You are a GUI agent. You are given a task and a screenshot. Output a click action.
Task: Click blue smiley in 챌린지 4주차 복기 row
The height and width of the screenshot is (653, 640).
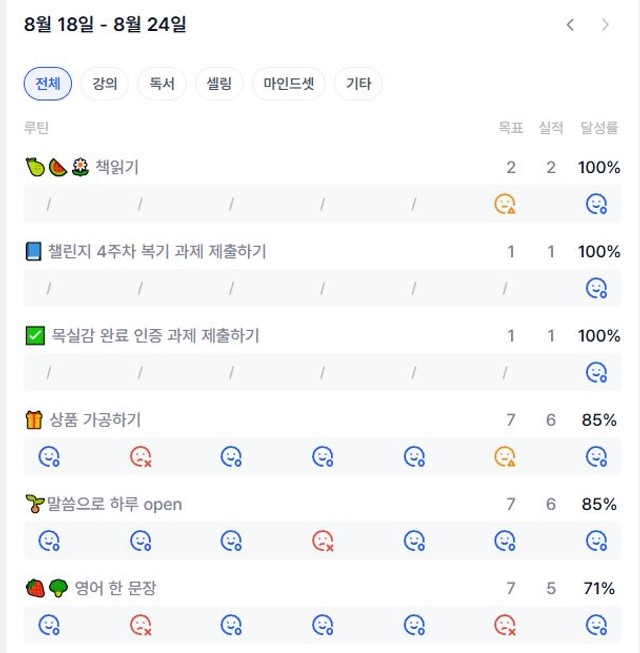click(x=596, y=288)
